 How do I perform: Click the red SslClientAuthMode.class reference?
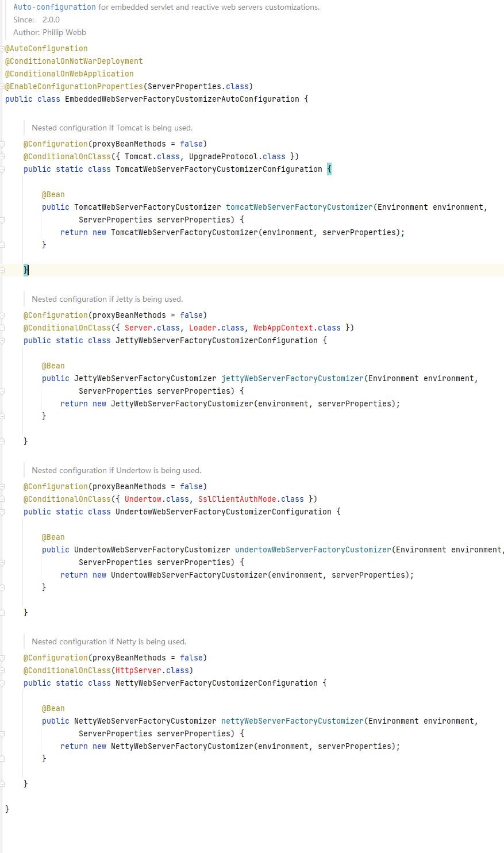click(251, 499)
